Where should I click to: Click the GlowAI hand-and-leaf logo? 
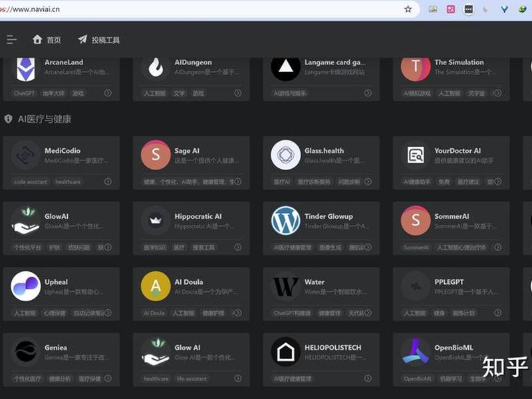(26, 221)
